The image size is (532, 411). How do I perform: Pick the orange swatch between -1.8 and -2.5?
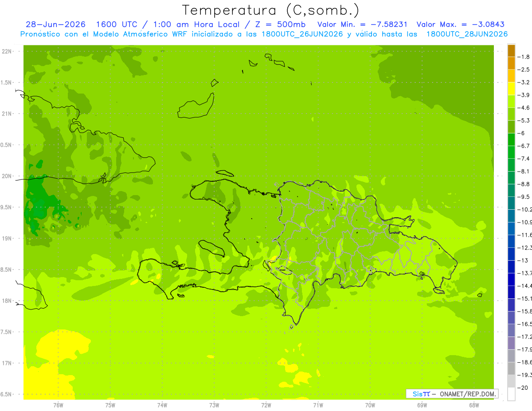click(x=511, y=63)
